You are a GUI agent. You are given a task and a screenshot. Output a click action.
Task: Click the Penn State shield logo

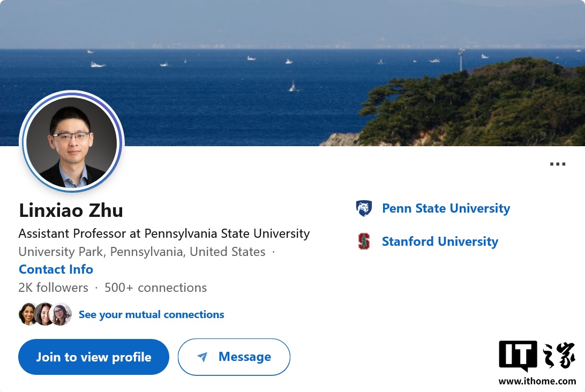[x=364, y=208]
